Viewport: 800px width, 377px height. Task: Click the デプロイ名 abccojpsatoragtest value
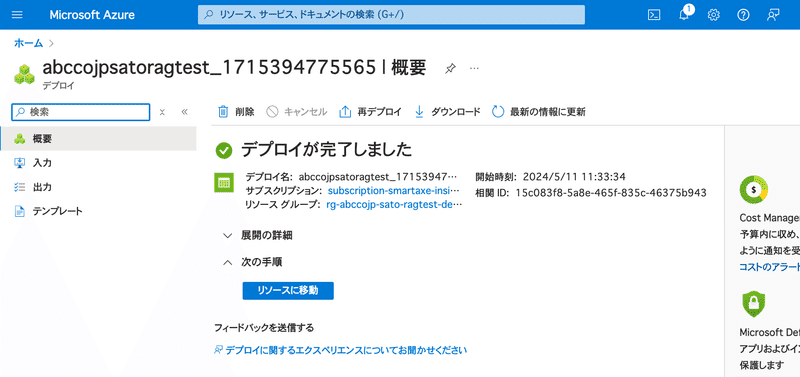point(379,177)
